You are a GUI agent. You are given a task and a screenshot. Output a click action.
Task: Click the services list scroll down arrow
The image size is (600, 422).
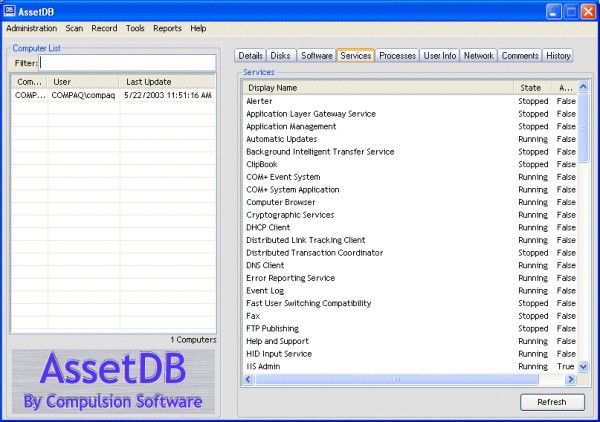coord(583,367)
